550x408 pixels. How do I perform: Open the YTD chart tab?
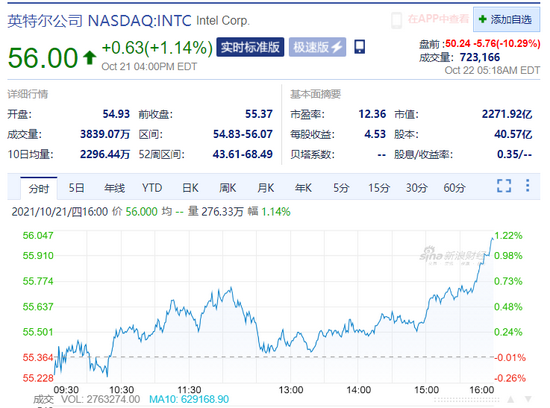[x=152, y=188]
